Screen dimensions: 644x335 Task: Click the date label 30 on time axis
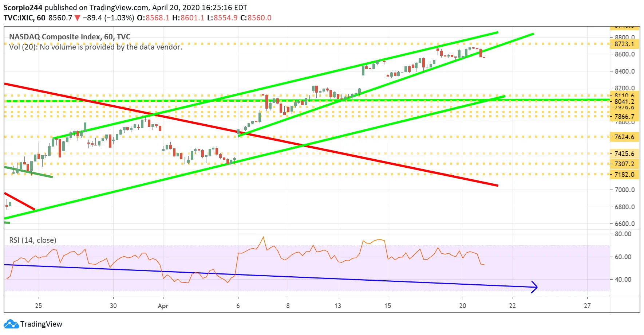[x=113, y=306]
